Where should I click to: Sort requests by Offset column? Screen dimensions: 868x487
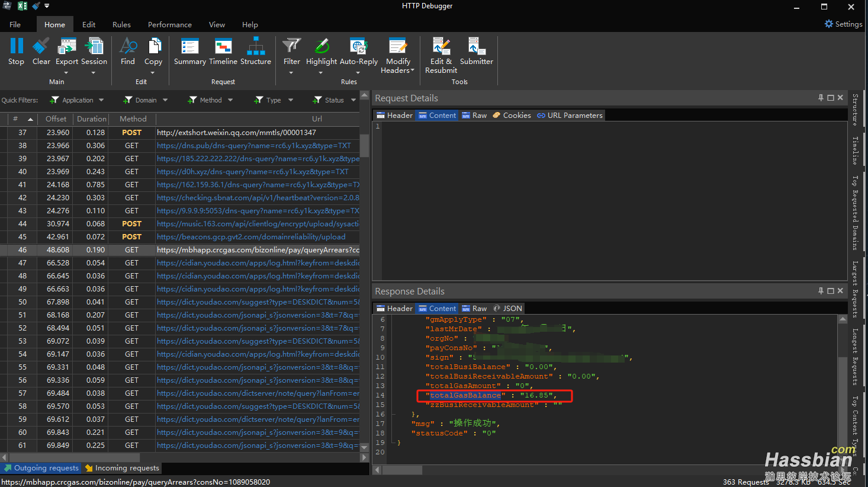pos(56,119)
